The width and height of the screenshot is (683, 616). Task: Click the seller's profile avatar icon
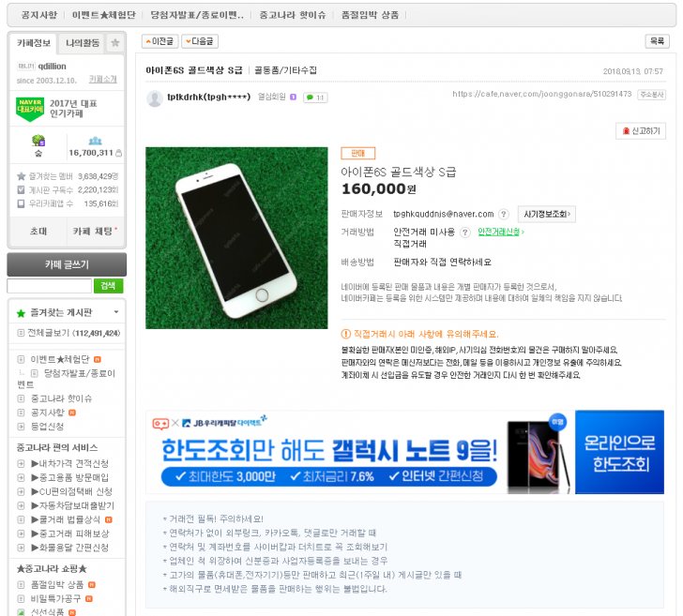(154, 98)
